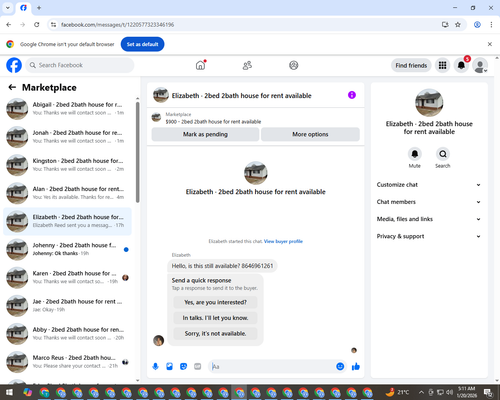Click Set as default button
The image size is (500, 400).
[142, 44]
